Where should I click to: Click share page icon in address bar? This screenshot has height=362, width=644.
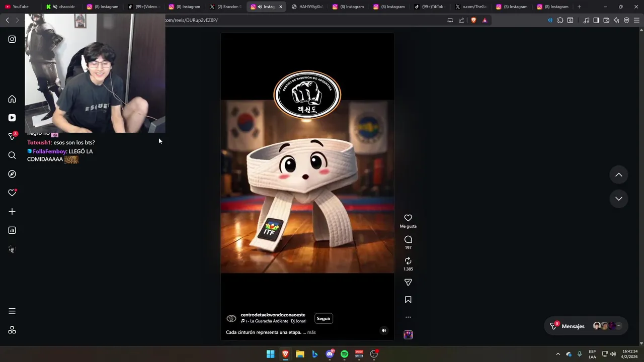461,20
